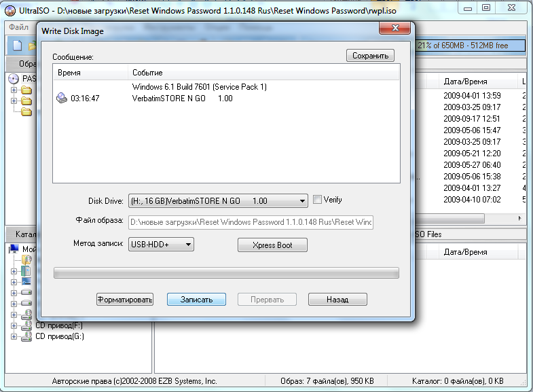Image resolution: width=533 pixels, height=392 pixels.
Task: Open the Disk Drive dropdown
Action: (218, 201)
